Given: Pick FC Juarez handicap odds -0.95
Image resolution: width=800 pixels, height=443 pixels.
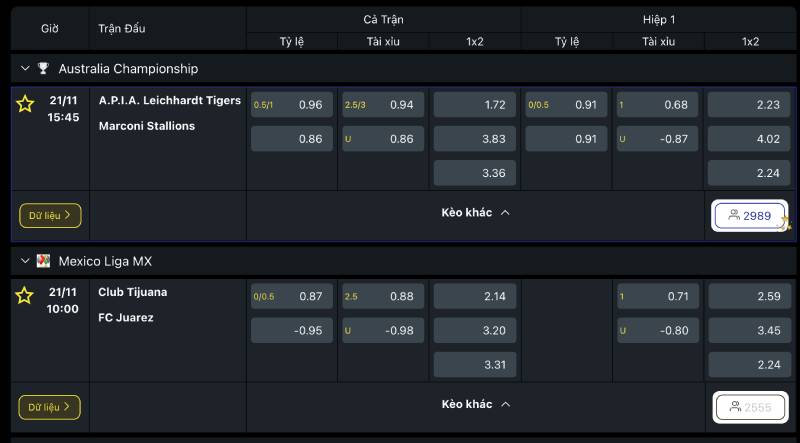Looking at the screenshot, I should 291,331.
